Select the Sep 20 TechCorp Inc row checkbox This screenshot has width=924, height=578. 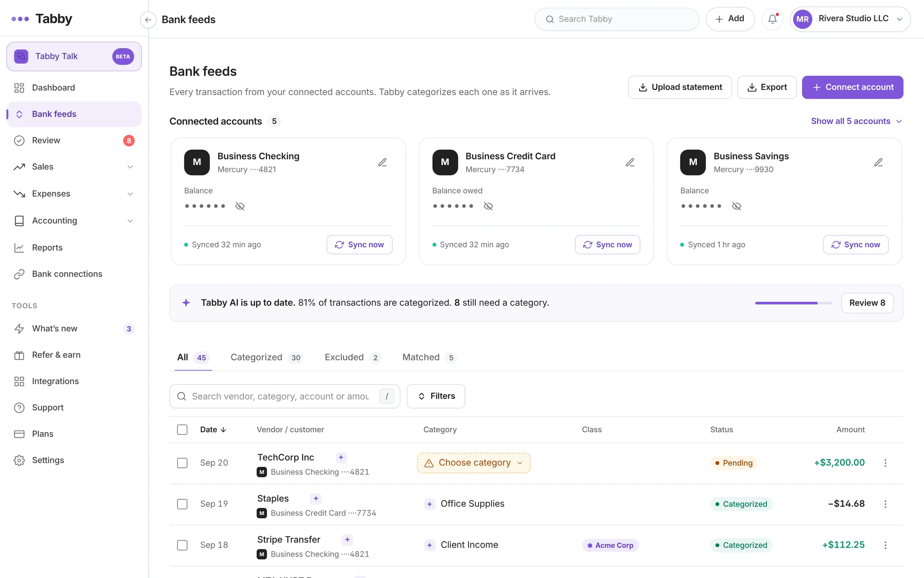pyautogui.click(x=182, y=463)
